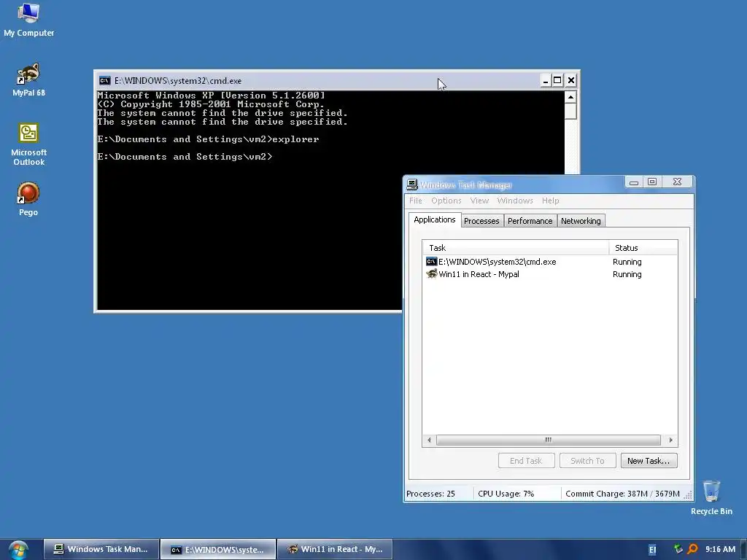Click the New Task... button
This screenshot has width=747, height=560.
(x=649, y=461)
